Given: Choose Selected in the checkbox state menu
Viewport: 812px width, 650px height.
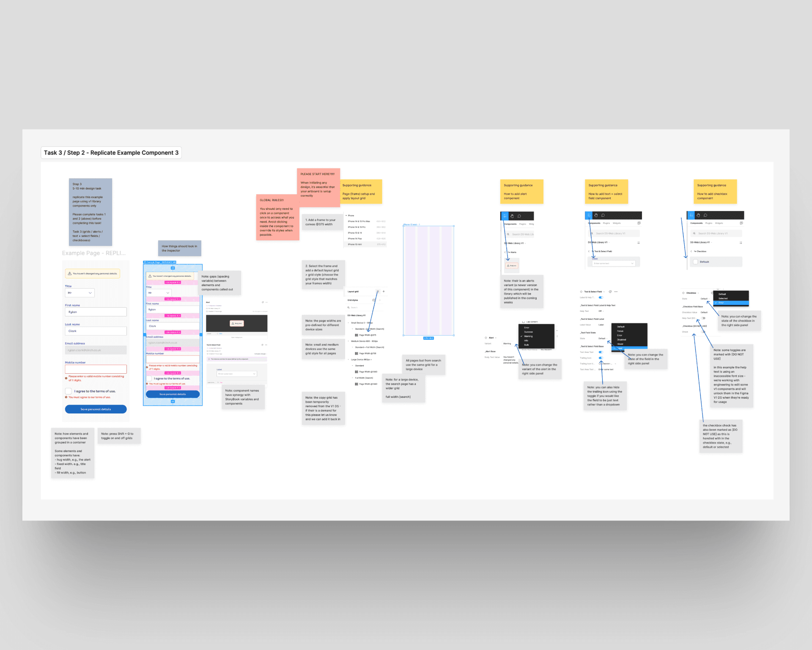Looking at the screenshot, I should 723,298.
